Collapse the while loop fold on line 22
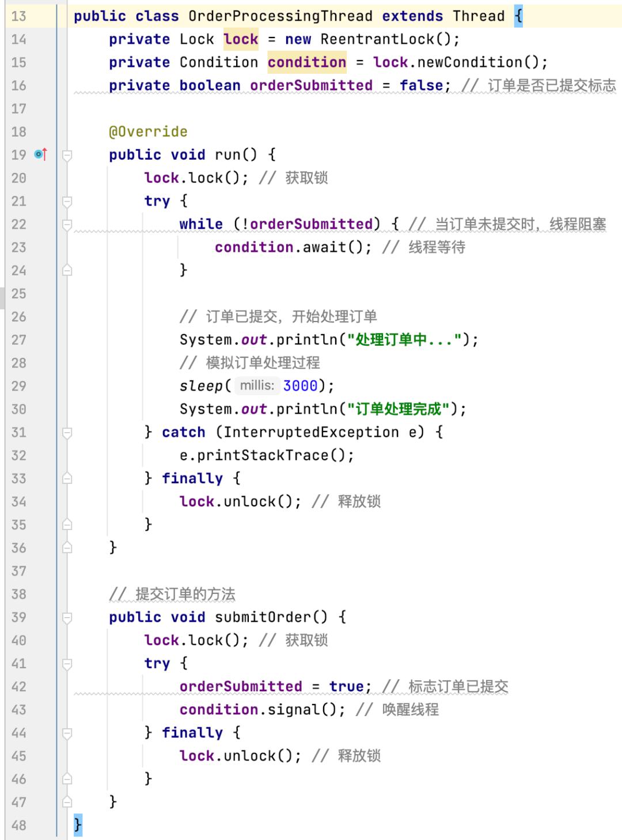 click(67, 224)
